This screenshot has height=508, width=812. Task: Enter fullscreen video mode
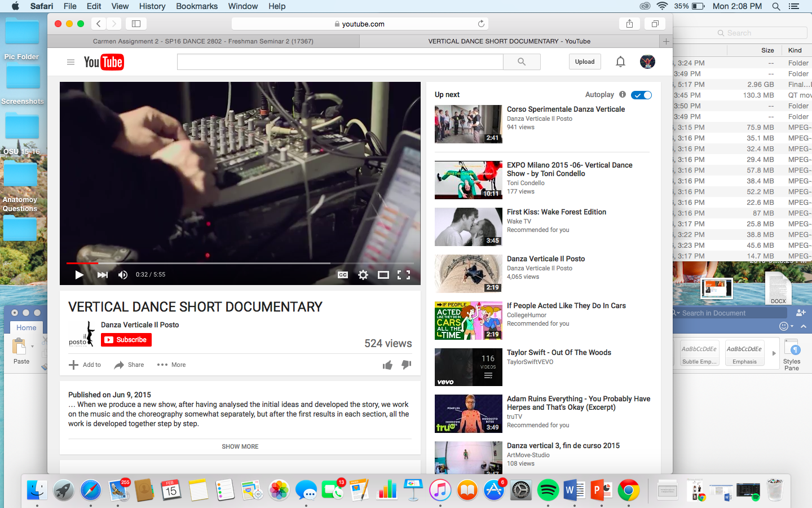[x=404, y=275]
